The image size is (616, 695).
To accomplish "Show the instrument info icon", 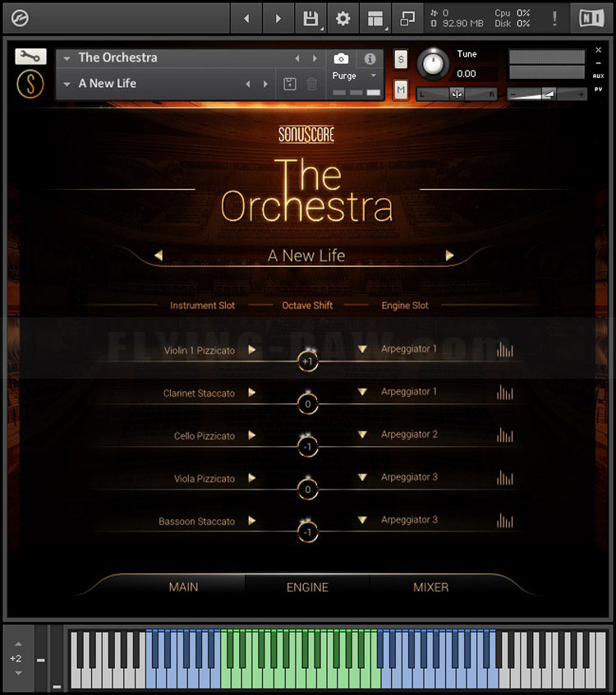I will tap(370, 58).
